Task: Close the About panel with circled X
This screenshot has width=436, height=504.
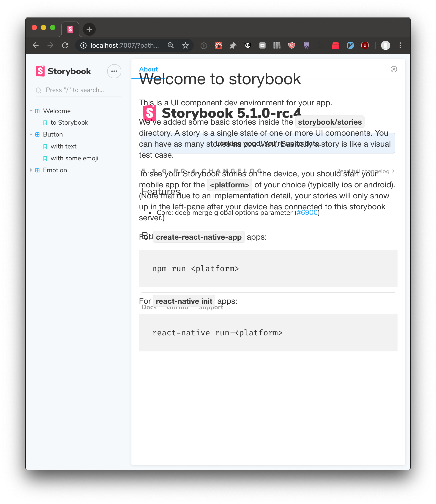Action: [394, 69]
